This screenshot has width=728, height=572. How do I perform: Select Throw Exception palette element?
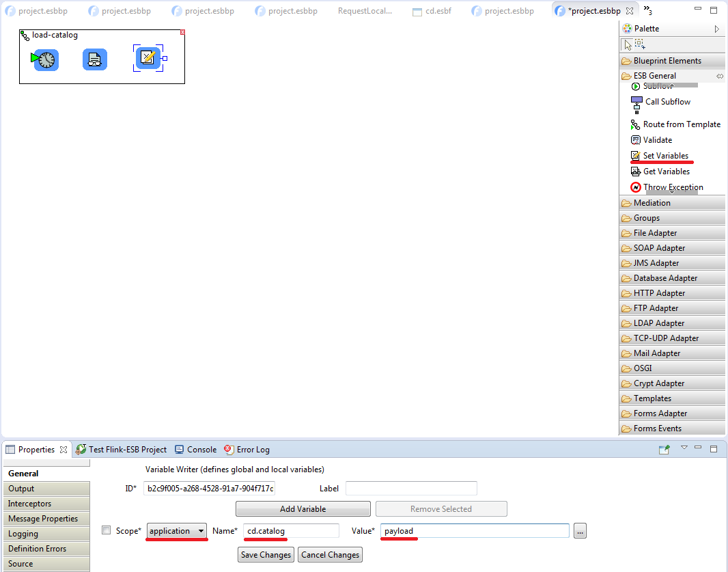[672, 187]
